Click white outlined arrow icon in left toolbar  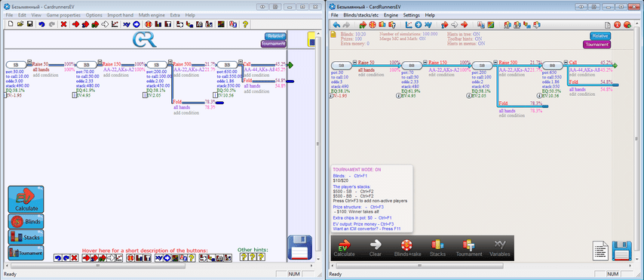point(105,24)
